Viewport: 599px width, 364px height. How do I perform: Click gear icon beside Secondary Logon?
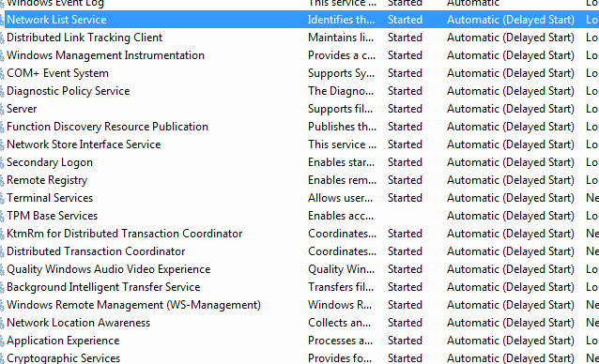[x=2, y=162]
